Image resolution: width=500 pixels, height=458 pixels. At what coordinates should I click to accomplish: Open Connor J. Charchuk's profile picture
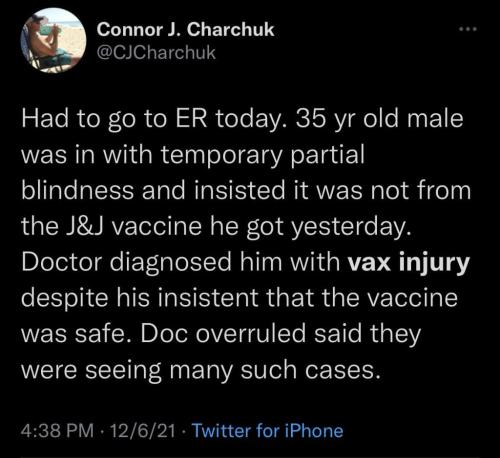click(x=53, y=40)
